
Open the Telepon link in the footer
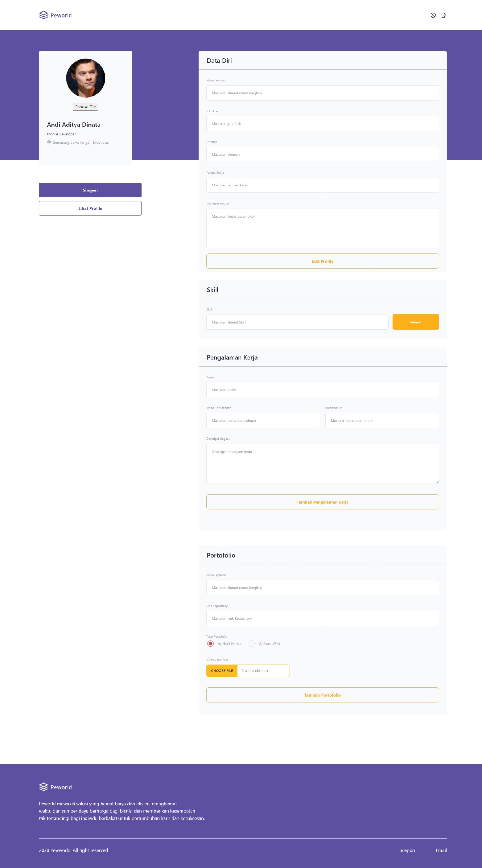coord(406,850)
